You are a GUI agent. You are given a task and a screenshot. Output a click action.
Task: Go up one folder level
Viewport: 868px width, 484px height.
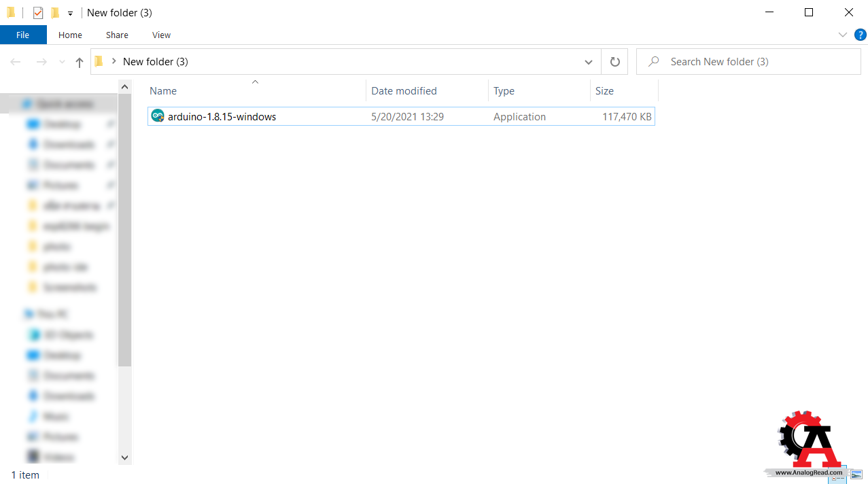(x=80, y=62)
